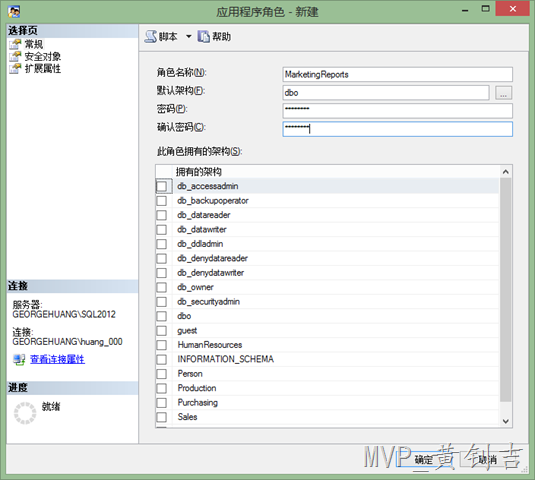Open the 常规 page

(x=33, y=44)
